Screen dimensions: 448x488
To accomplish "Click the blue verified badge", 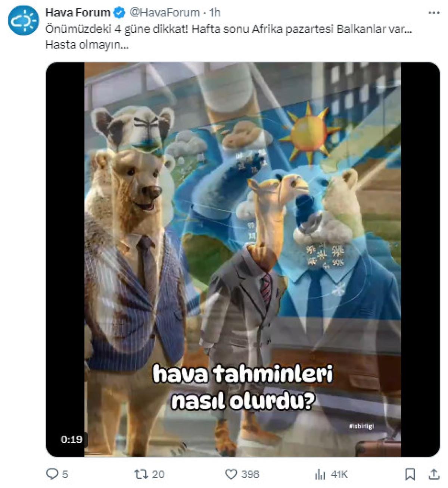I will [119, 13].
